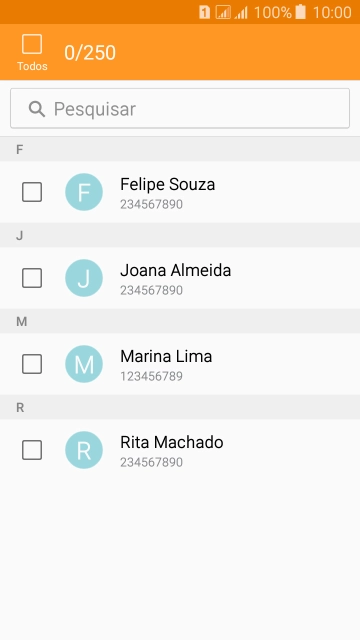
Task: Tap Marina Lima's M avatar circle
Action: point(84,364)
